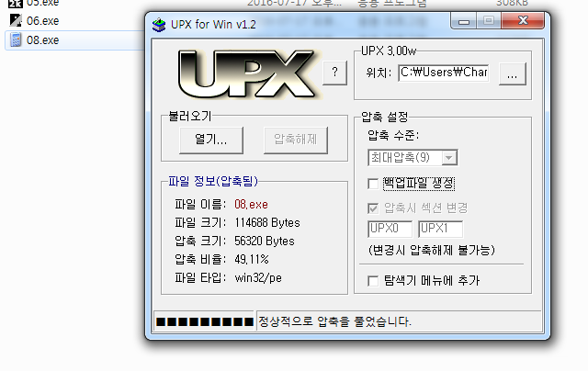Select the 06.exe file name in Explorer

click(43, 21)
